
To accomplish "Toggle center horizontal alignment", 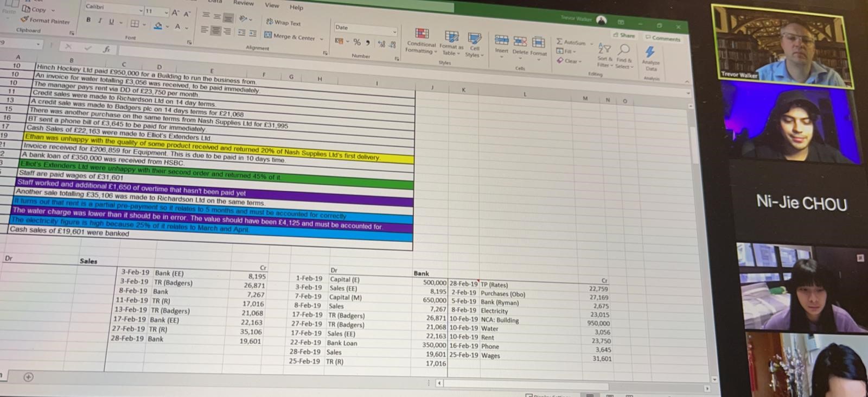I will (216, 31).
